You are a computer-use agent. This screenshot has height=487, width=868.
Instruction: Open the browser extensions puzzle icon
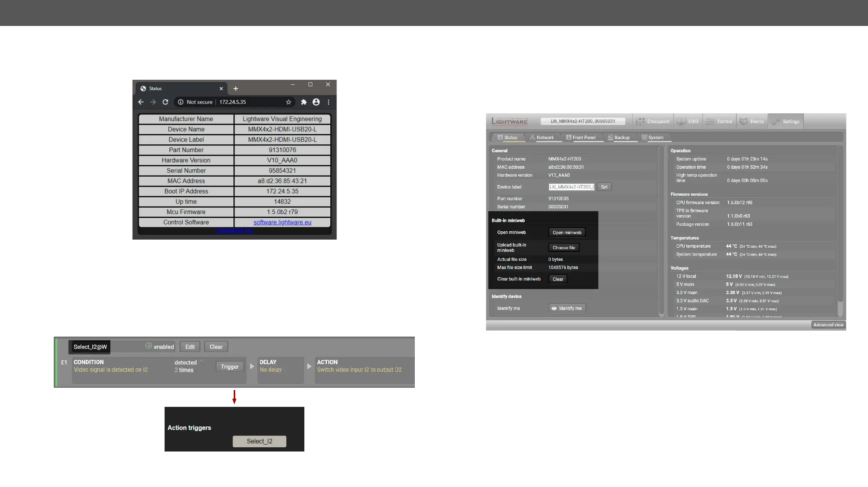pos(304,102)
